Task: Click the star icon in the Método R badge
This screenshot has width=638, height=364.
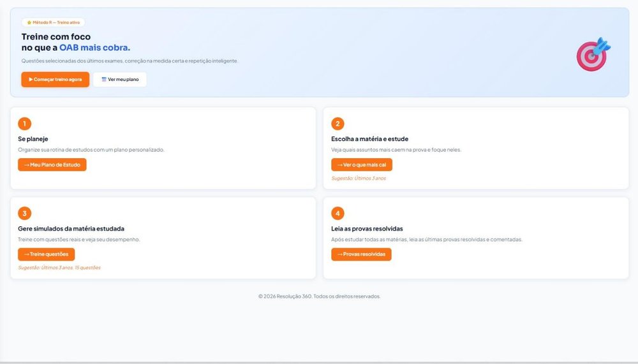Action: pyautogui.click(x=29, y=22)
